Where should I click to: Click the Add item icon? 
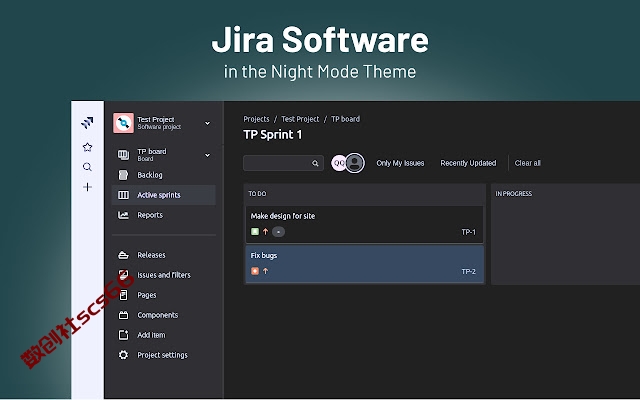pyautogui.click(x=123, y=335)
